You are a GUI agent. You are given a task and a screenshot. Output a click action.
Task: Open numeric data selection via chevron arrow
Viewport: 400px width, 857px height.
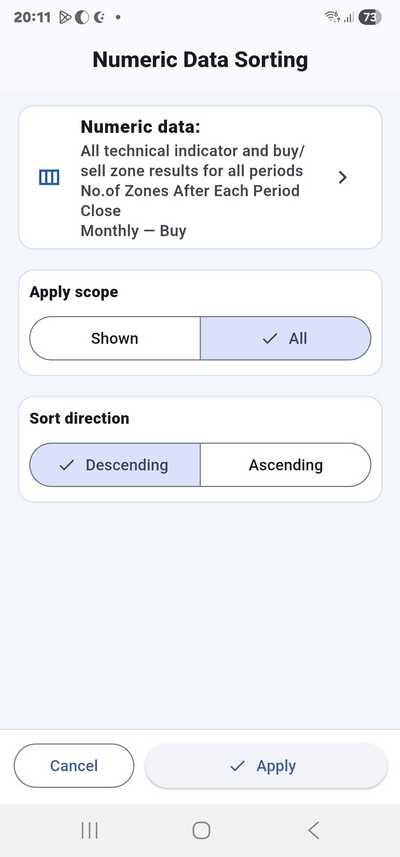tap(343, 178)
